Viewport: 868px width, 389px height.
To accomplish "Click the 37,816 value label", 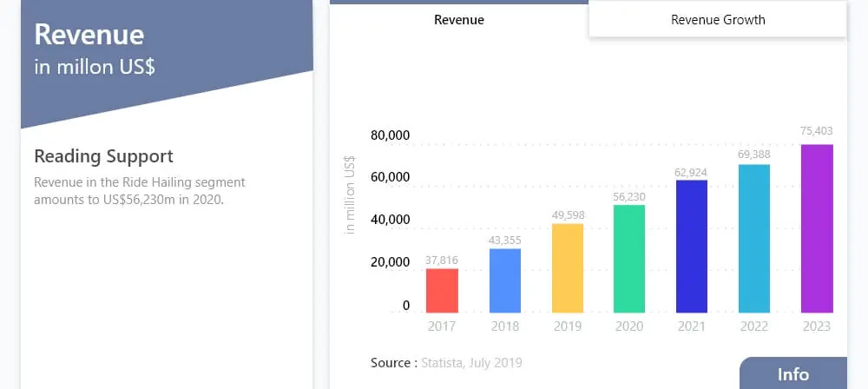I will 442,260.
